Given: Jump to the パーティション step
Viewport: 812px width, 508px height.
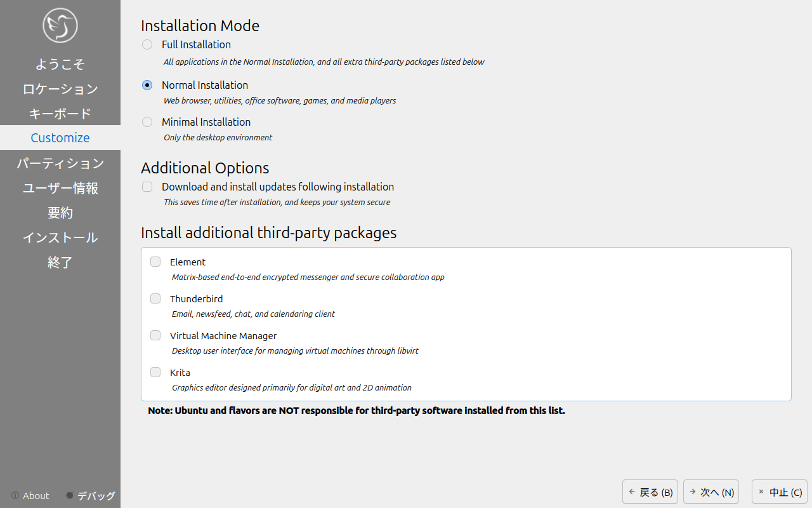Looking at the screenshot, I should pyautogui.click(x=60, y=163).
